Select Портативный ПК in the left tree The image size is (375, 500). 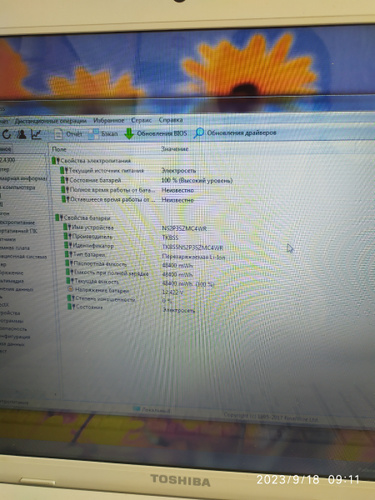[x=19, y=231]
